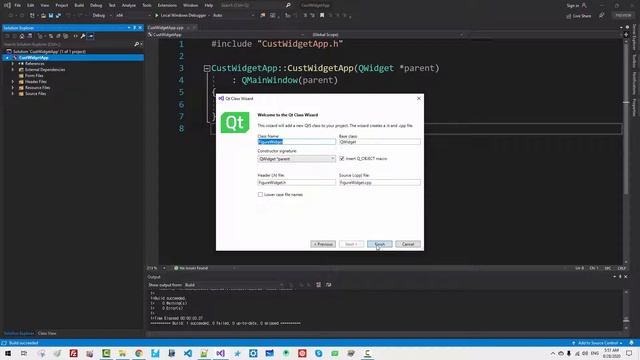This screenshot has height=360, width=640.
Task: Collapse the constructor code block at line 3
Action: [x=207, y=69]
